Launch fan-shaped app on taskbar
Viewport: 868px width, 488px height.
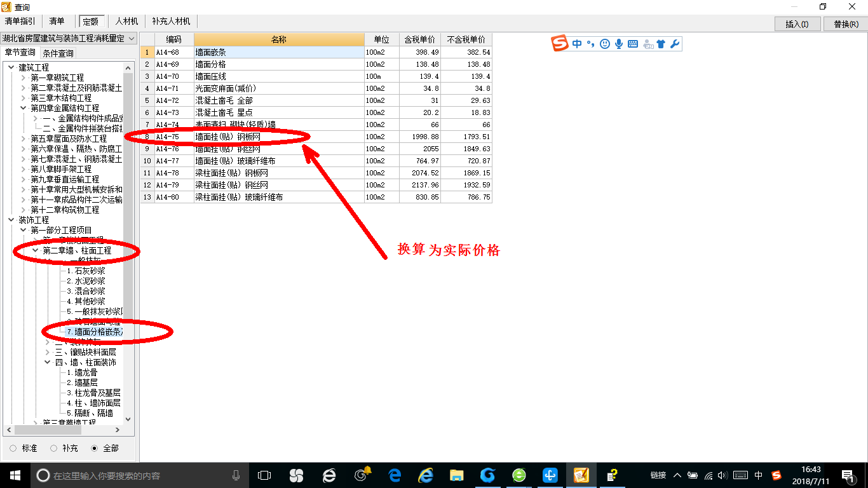click(x=296, y=475)
